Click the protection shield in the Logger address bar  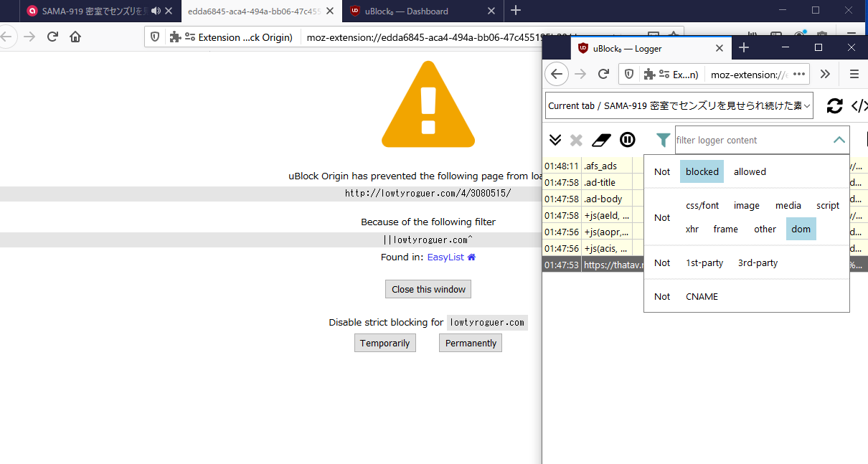[628, 74]
